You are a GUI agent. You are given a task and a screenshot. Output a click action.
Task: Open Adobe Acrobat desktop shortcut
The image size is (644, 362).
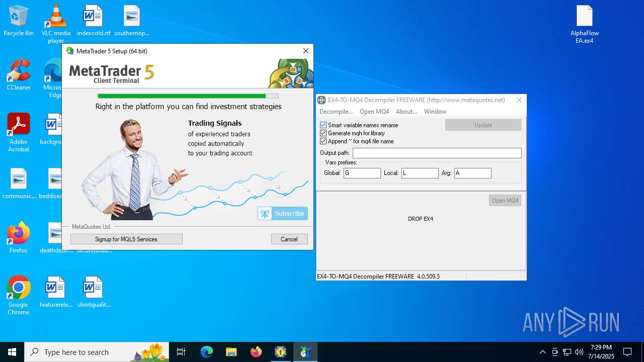pos(19,133)
